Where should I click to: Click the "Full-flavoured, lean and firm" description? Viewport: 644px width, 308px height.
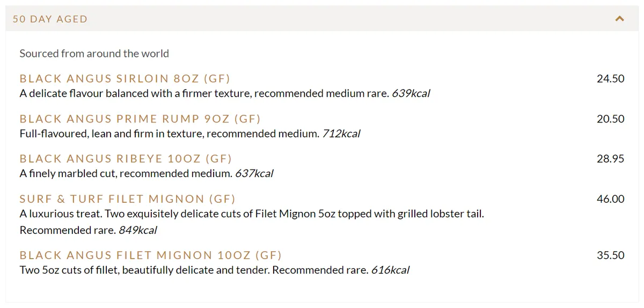[169, 134]
